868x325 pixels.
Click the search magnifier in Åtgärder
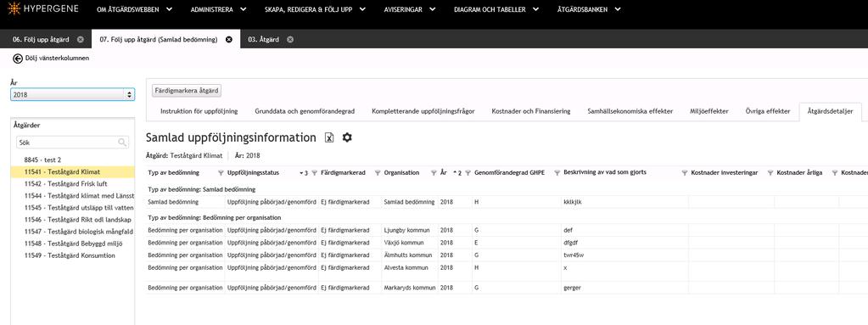(x=122, y=143)
